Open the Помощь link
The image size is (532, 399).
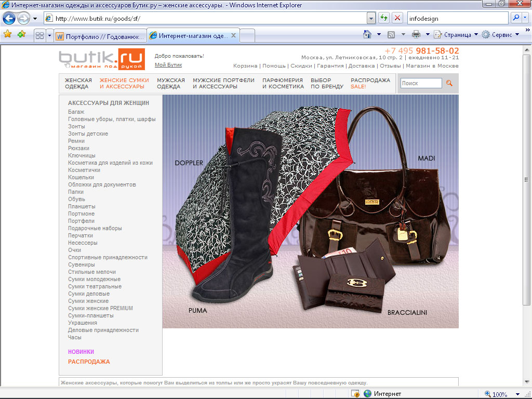click(274, 66)
